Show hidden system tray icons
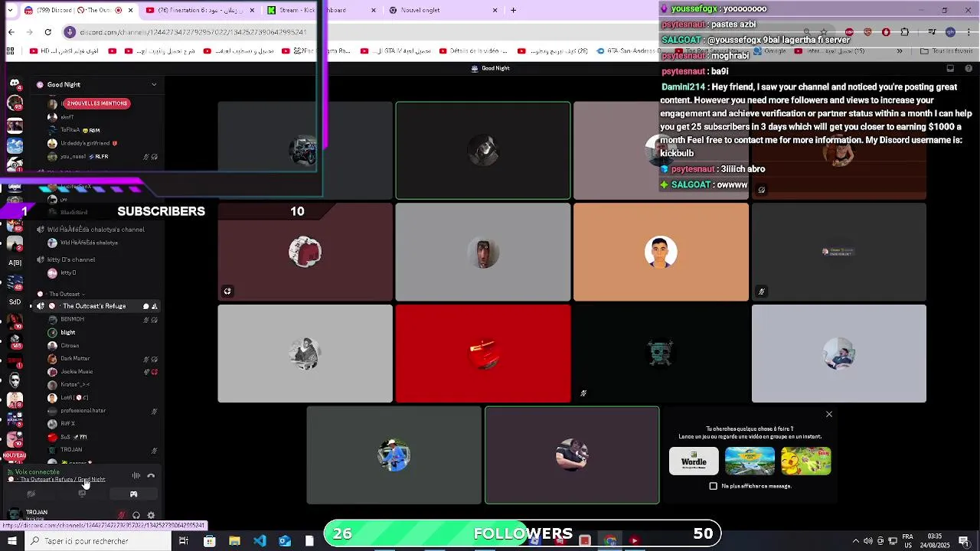The height and width of the screenshot is (551, 980). [856, 541]
